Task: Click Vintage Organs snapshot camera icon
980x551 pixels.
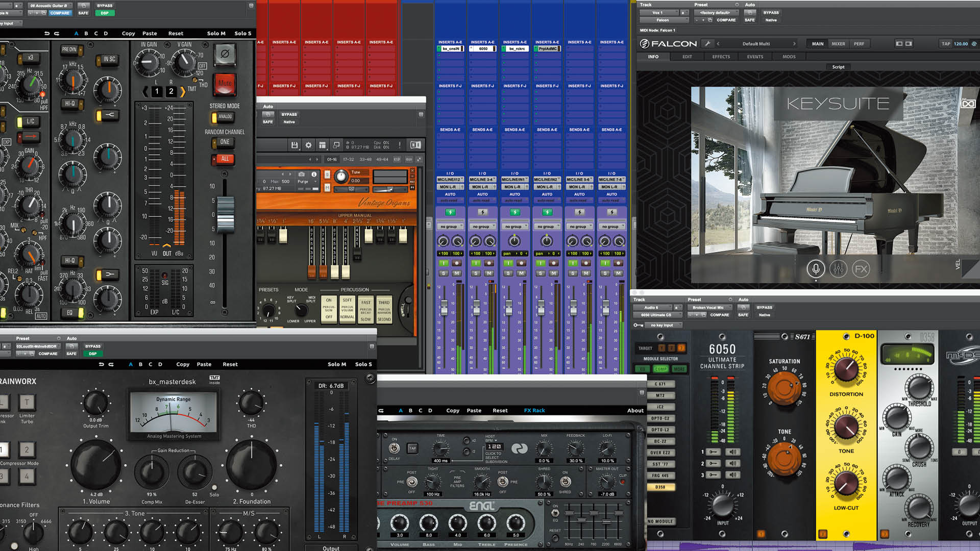Action: tap(302, 174)
